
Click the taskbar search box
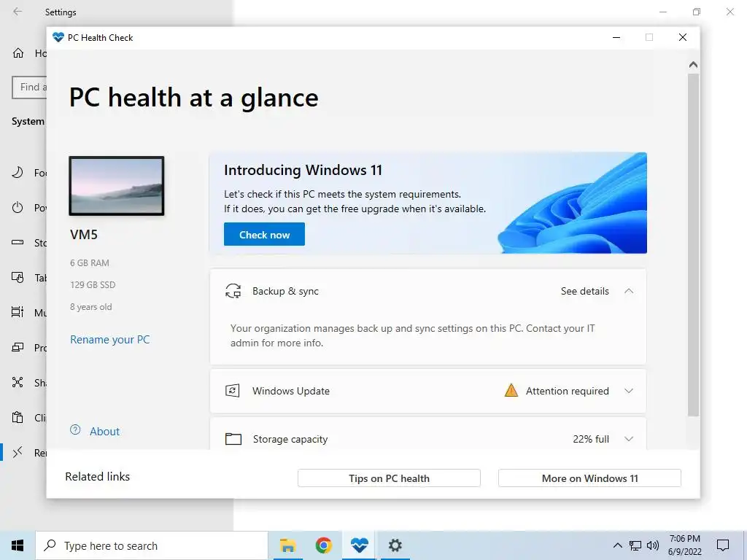click(152, 545)
